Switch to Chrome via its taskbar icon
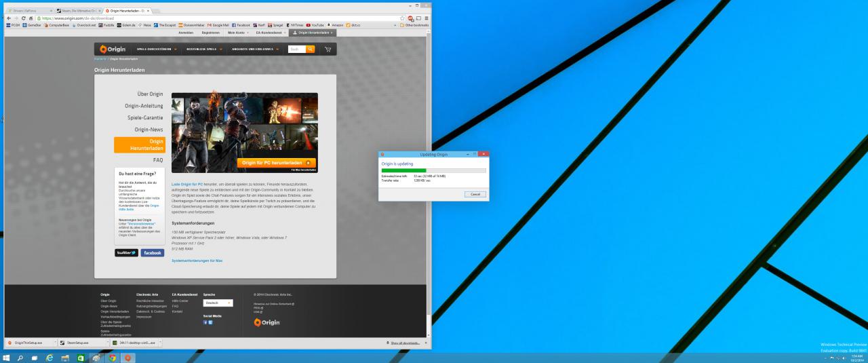This screenshot has height=363, width=868. pos(112,358)
